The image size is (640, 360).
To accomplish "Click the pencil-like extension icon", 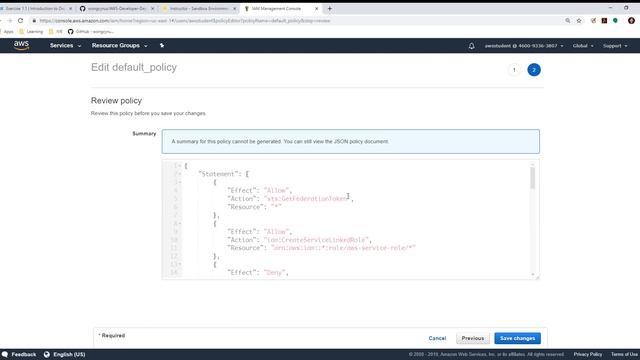I will click(x=593, y=20).
